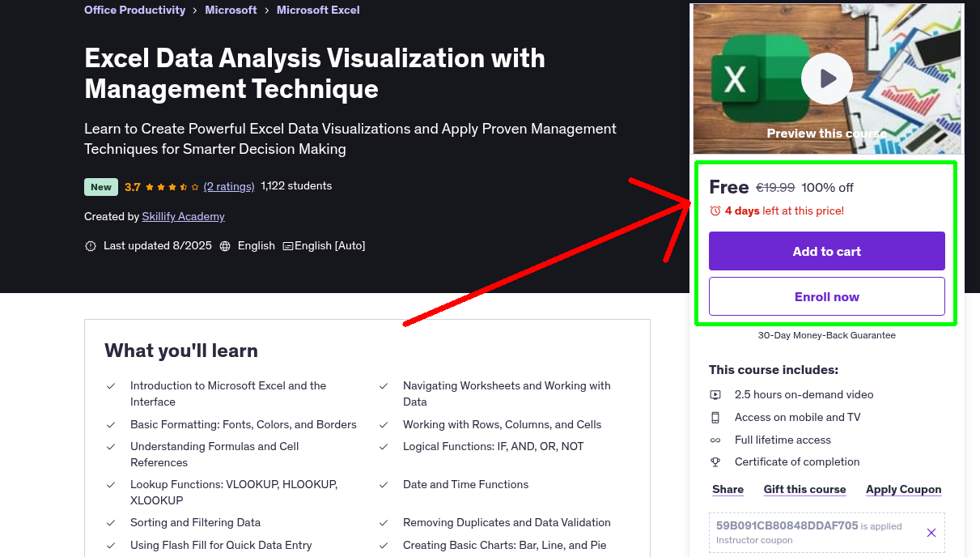980x557 pixels.
Task: Click 'Access on mobile and TV' text
Action: [x=797, y=418]
